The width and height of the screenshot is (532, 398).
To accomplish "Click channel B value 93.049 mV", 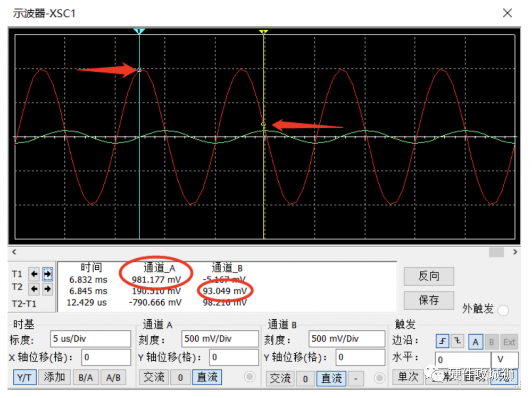I will pyautogui.click(x=225, y=291).
